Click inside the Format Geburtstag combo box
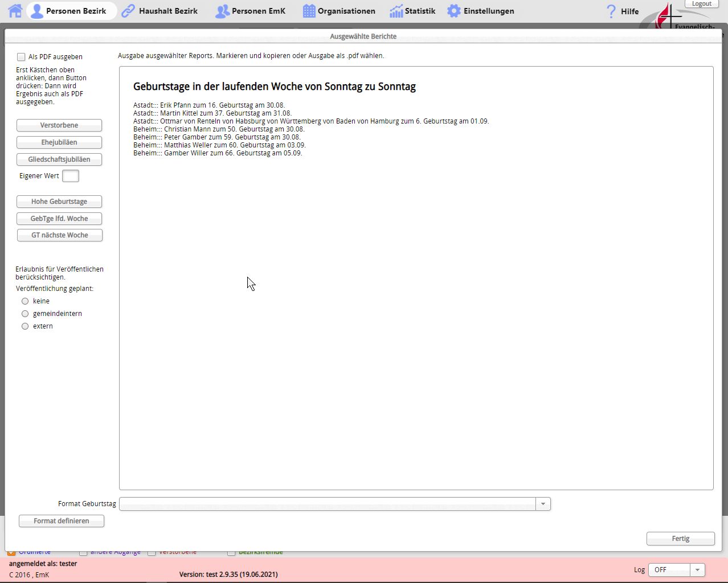728x583 pixels. click(x=328, y=504)
